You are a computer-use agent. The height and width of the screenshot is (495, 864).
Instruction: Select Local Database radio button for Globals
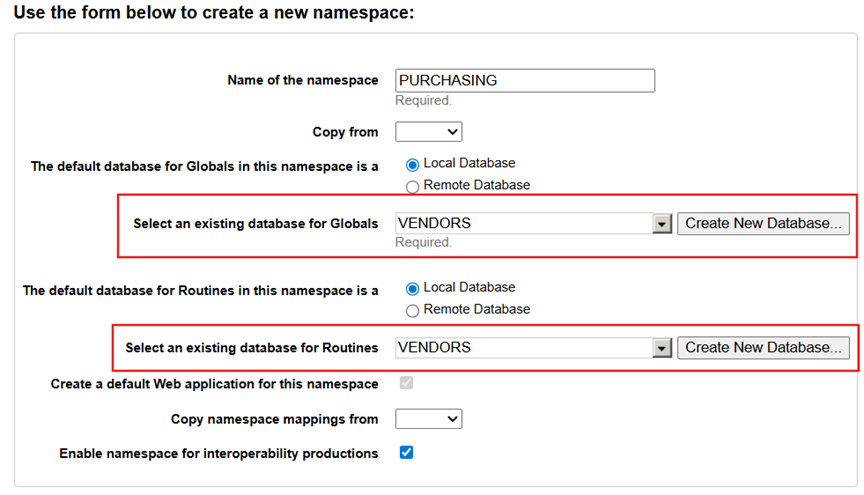click(412, 164)
